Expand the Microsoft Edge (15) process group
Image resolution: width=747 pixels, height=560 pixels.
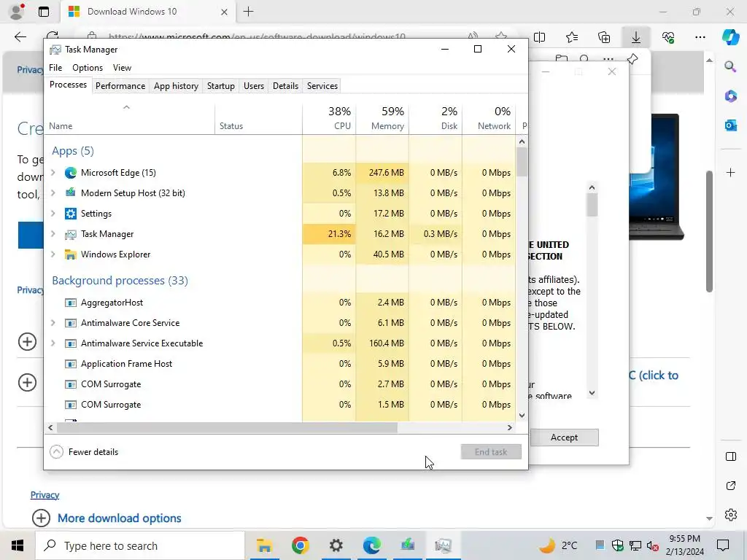pyautogui.click(x=53, y=172)
